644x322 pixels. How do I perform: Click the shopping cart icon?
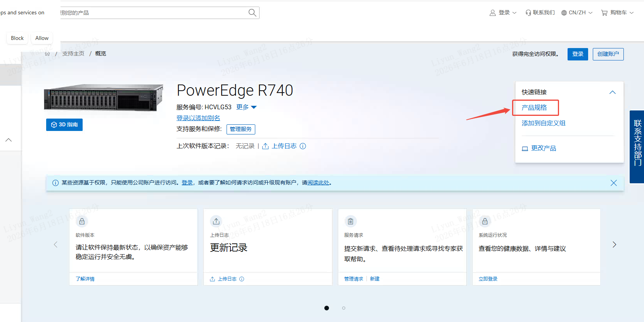coord(604,13)
